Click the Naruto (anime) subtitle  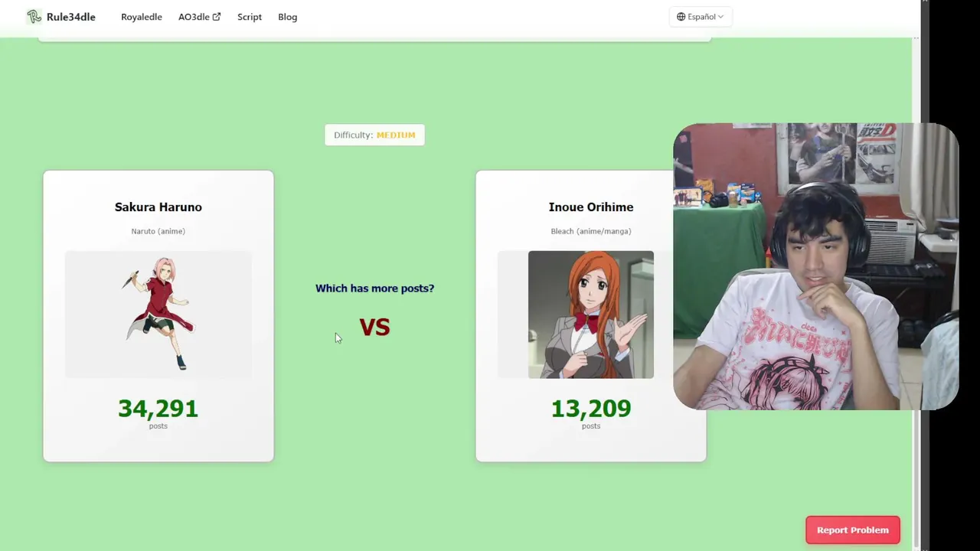[x=158, y=231]
